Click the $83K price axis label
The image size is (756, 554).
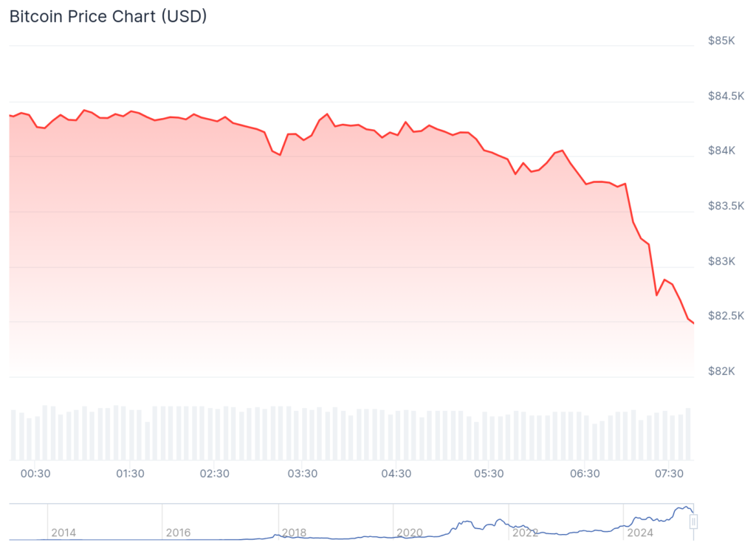click(721, 261)
